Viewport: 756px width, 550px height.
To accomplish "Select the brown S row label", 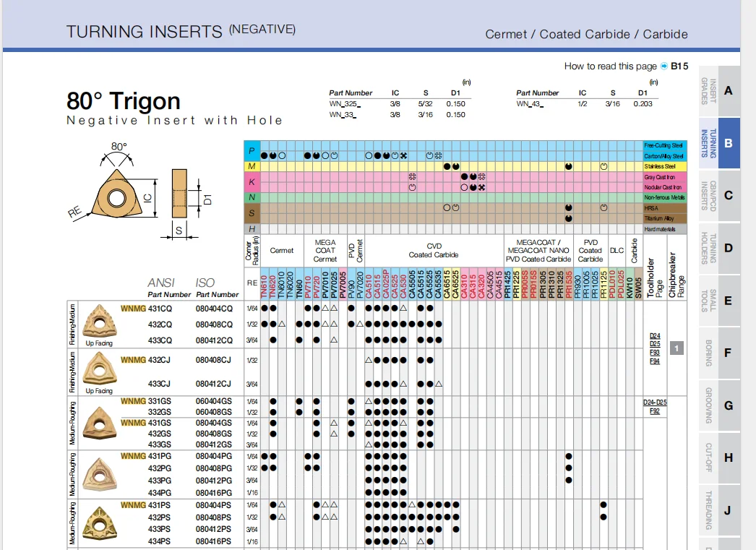I will pyautogui.click(x=252, y=213).
